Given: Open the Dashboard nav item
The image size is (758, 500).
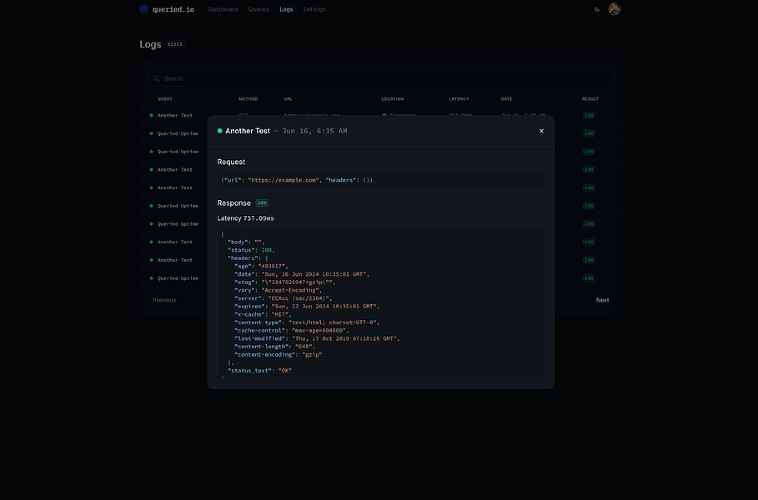Looking at the screenshot, I should [223, 9].
